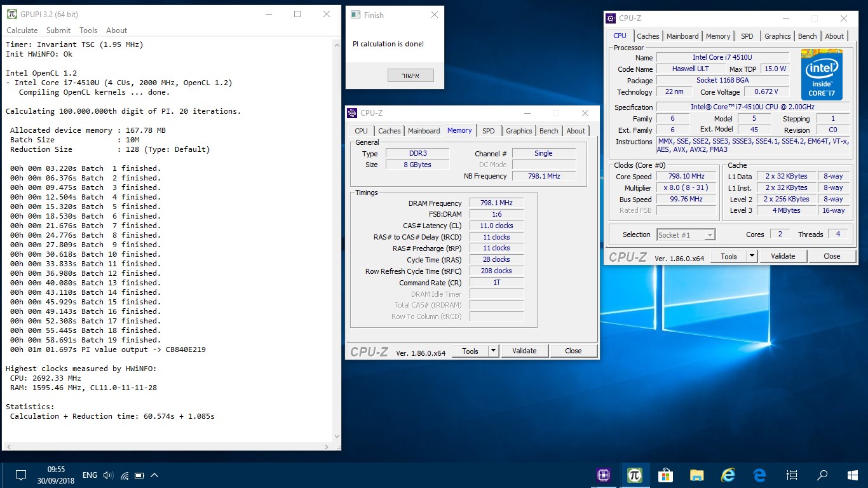The image size is (868, 488).
Task: Switch to Caches tab in Memory CPU-Z window
Action: tap(390, 131)
